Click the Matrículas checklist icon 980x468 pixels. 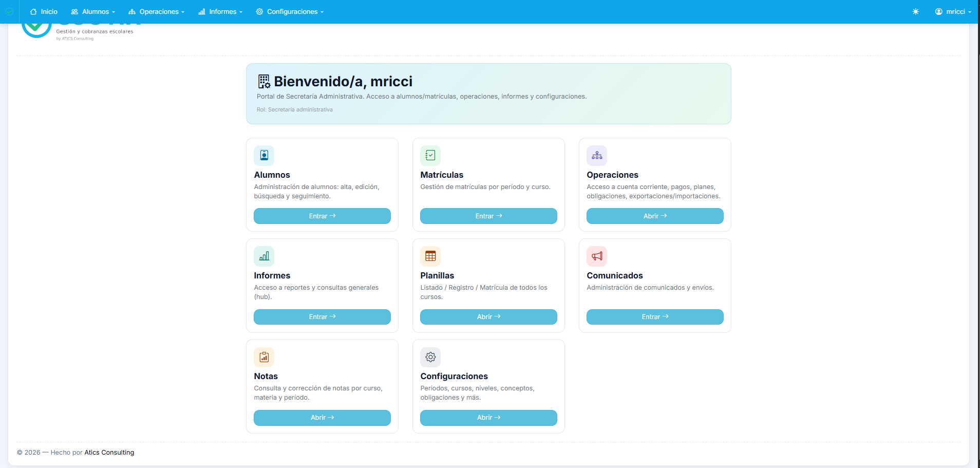pyautogui.click(x=430, y=155)
